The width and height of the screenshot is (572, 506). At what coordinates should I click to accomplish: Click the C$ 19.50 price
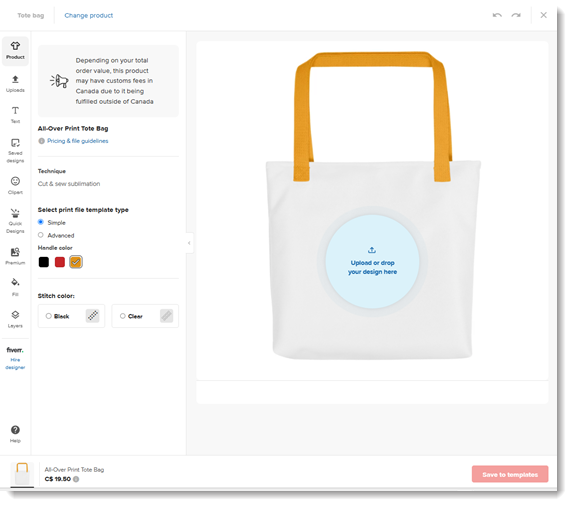[x=57, y=479]
